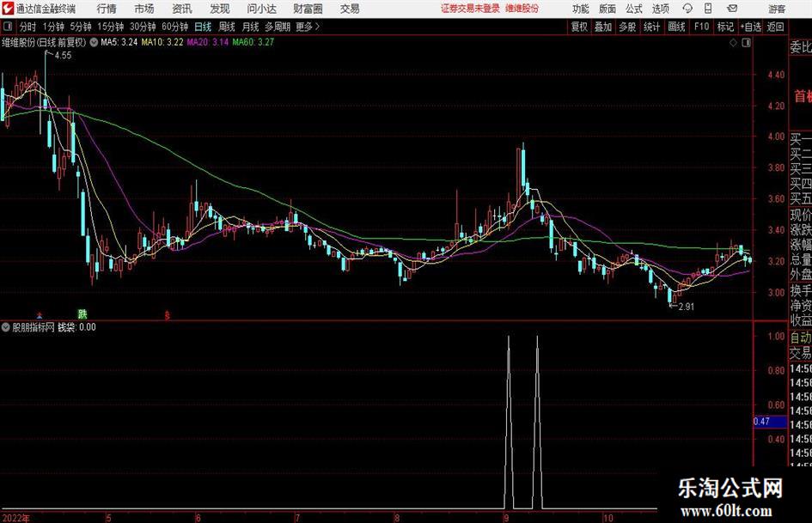Open the 资讯 menu
Screen dimensions: 812x523
[182, 9]
